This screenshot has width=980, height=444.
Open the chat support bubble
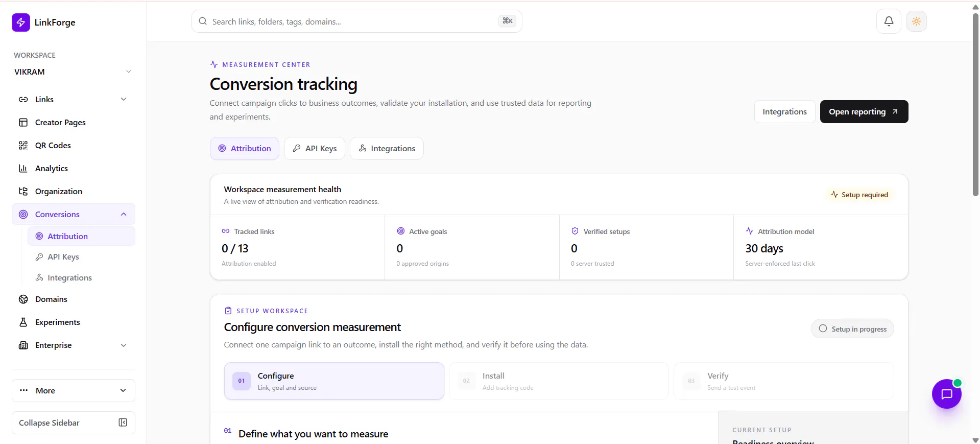click(x=946, y=394)
